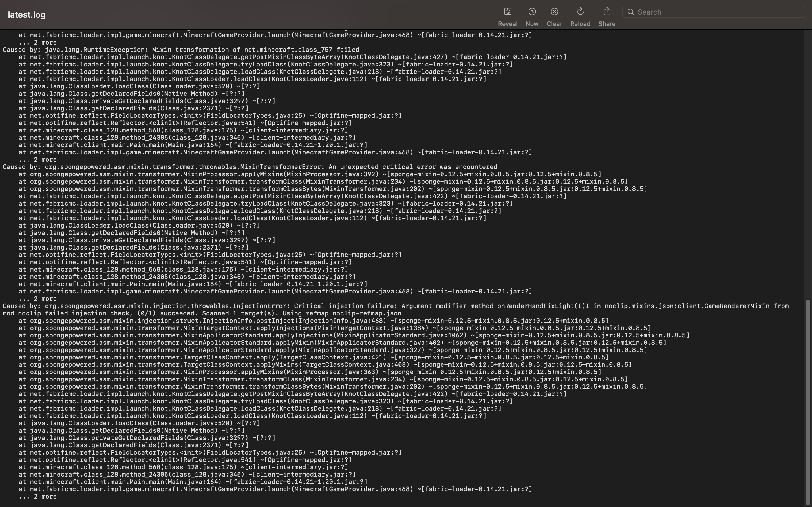Click the latest.log window title
The height and width of the screenshot is (507, 812).
point(26,14)
